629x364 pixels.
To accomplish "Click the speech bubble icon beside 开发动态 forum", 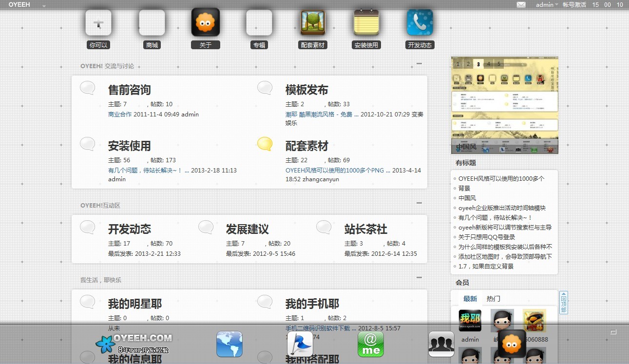I will 88,227.
